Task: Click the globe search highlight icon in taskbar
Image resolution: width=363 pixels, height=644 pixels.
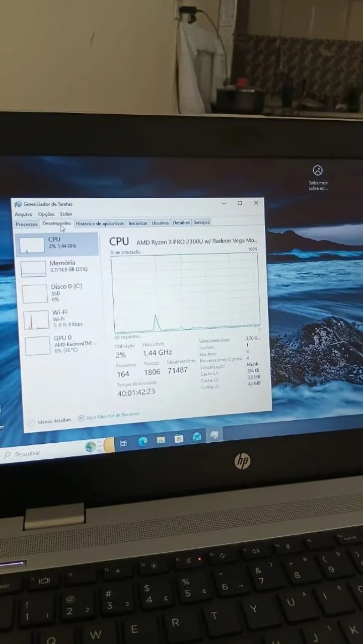Action: 92,446
